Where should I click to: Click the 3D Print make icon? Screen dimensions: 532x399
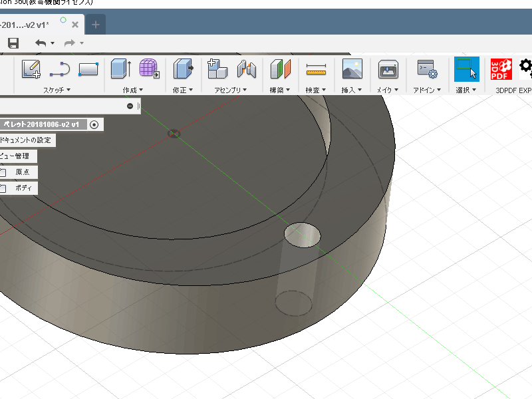388,69
